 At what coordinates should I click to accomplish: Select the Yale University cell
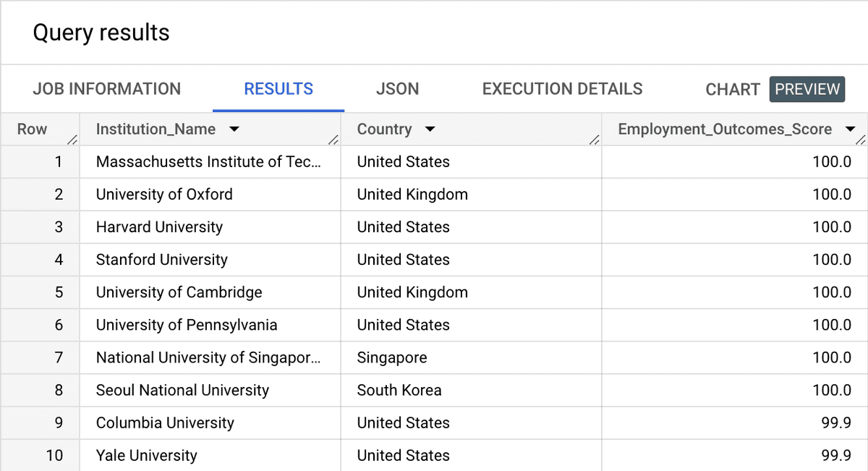click(146, 455)
